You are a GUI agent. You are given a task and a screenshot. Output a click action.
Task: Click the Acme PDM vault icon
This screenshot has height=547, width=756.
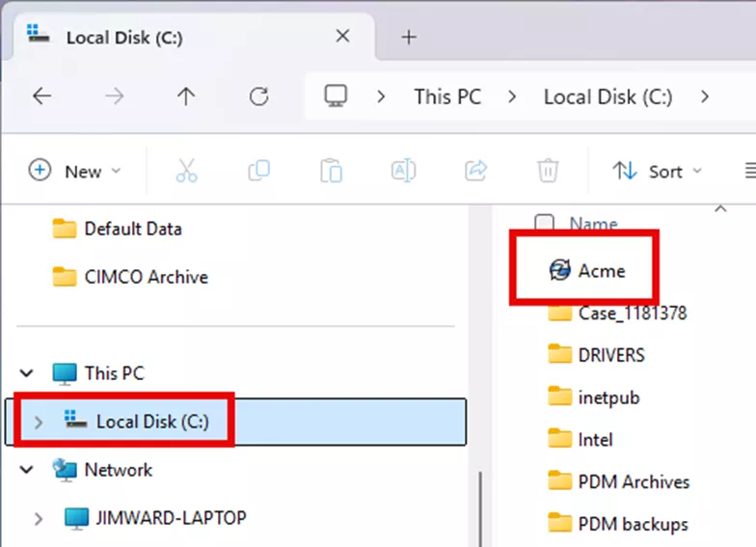[x=559, y=270]
